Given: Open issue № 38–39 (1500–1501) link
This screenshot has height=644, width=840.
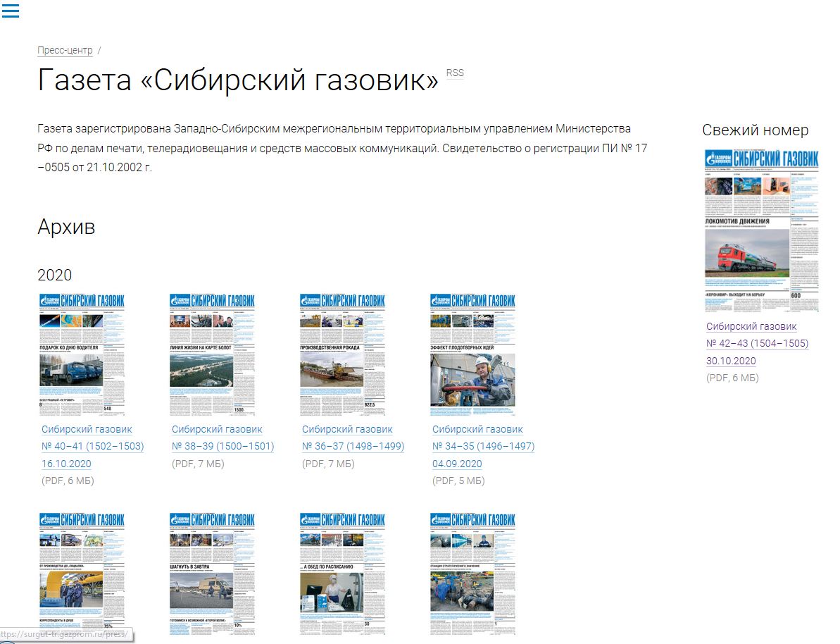Looking at the screenshot, I should pyautogui.click(x=222, y=446).
